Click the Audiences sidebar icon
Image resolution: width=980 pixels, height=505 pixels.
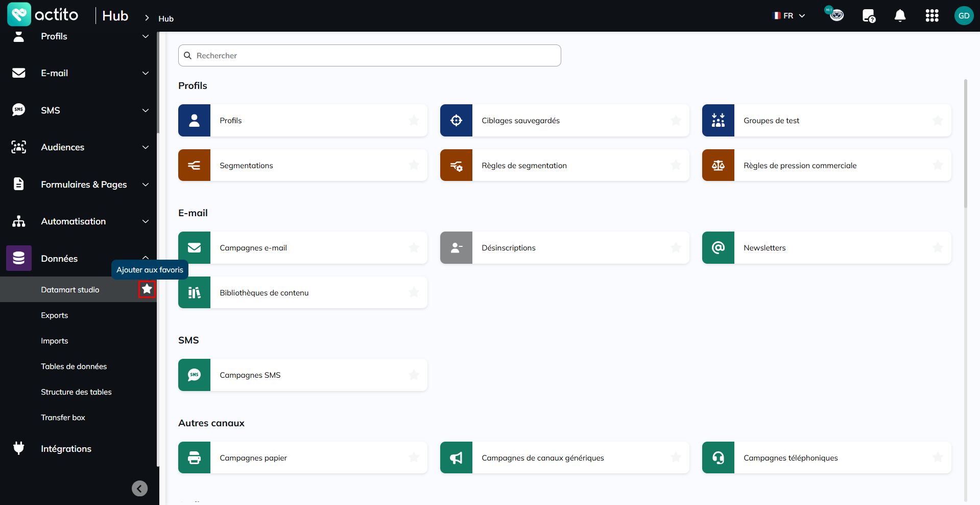point(19,147)
